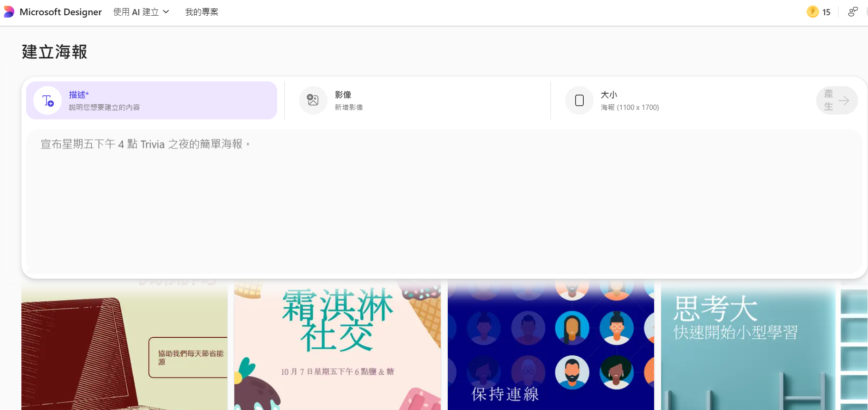Click the 建立海報 page heading
Viewport: 868px width, 410px height.
tap(55, 52)
